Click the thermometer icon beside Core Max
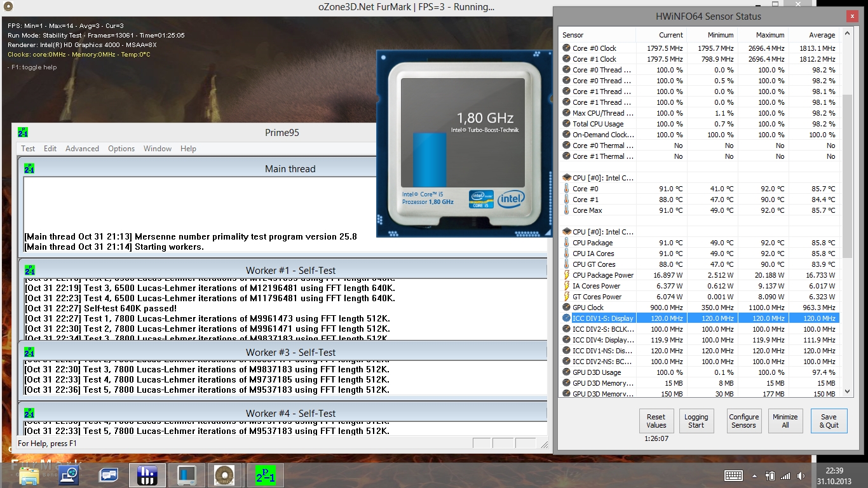 click(567, 210)
